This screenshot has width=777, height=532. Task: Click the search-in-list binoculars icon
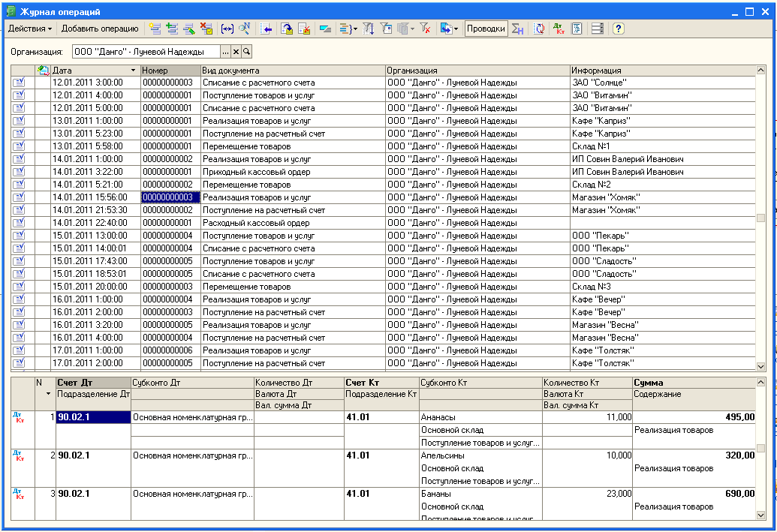pos(245,29)
